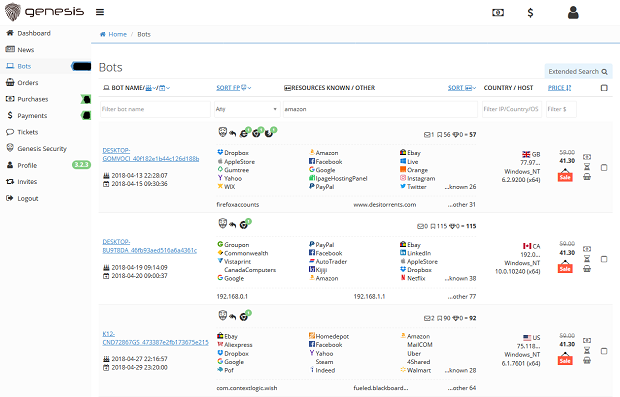Click the reply arrow icon on DESKTOP-GOMVOCI row

pyautogui.click(x=232, y=134)
